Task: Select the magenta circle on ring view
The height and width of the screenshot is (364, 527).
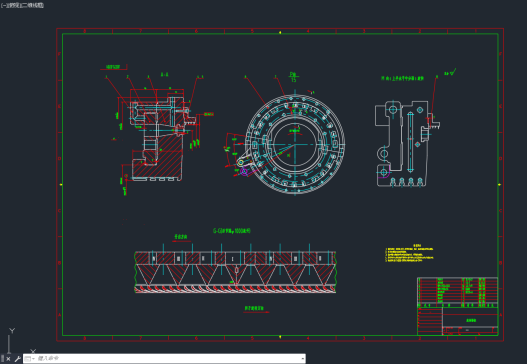Action: (244, 172)
